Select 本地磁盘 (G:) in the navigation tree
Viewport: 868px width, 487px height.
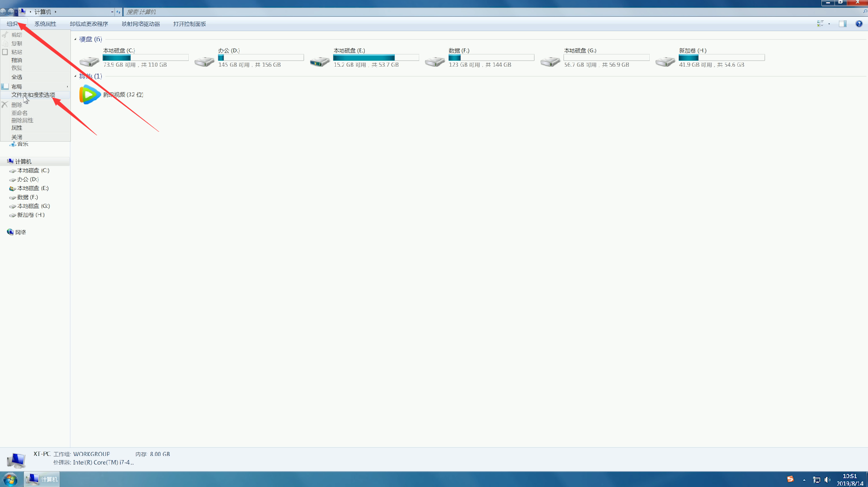click(x=30, y=206)
